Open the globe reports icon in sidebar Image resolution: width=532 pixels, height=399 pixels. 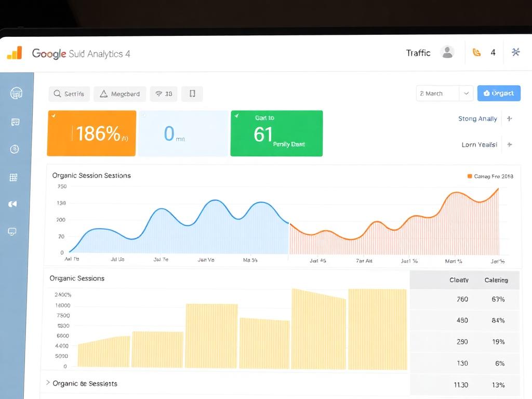(16, 93)
